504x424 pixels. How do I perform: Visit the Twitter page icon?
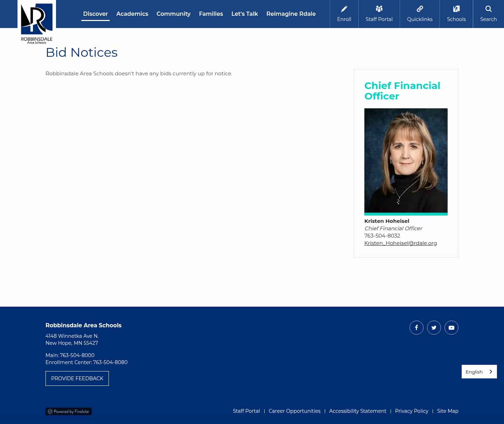434,328
